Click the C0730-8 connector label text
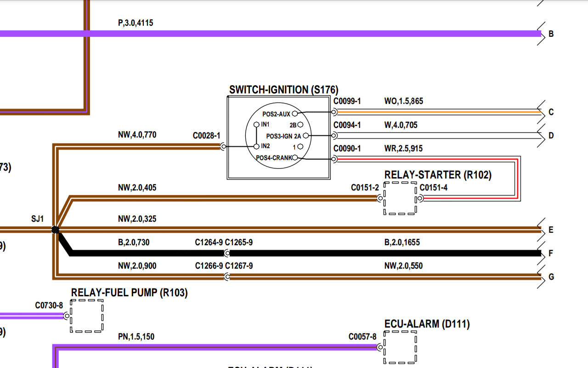The width and height of the screenshot is (588, 368). tap(49, 305)
